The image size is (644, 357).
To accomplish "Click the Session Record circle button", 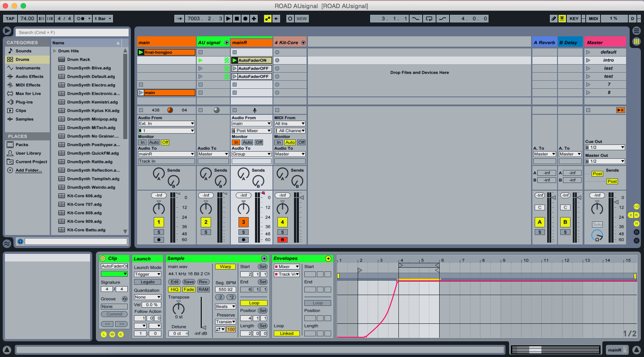I will (x=290, y=18).
